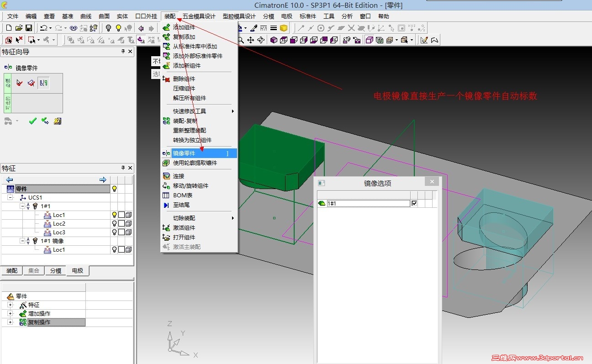Screen dimensions: 592x364
Task: Choose 删除组件 menu entry
Action: 199,79
